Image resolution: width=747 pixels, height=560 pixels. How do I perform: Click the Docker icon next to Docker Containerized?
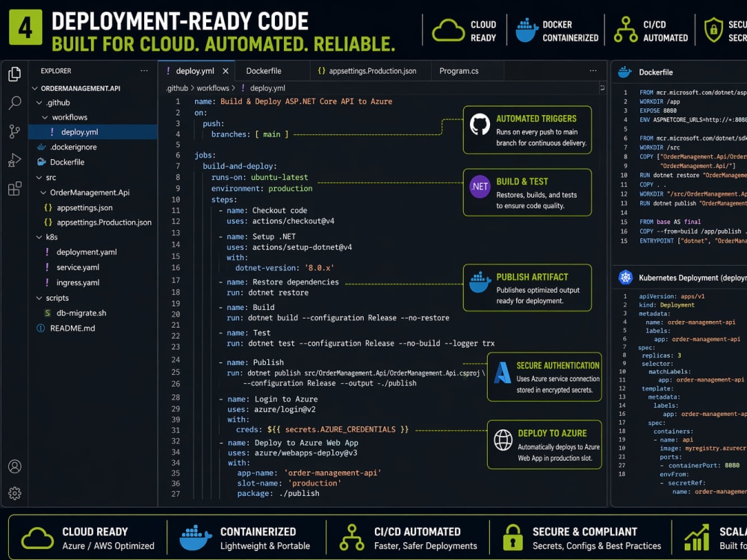coord(527,31)
